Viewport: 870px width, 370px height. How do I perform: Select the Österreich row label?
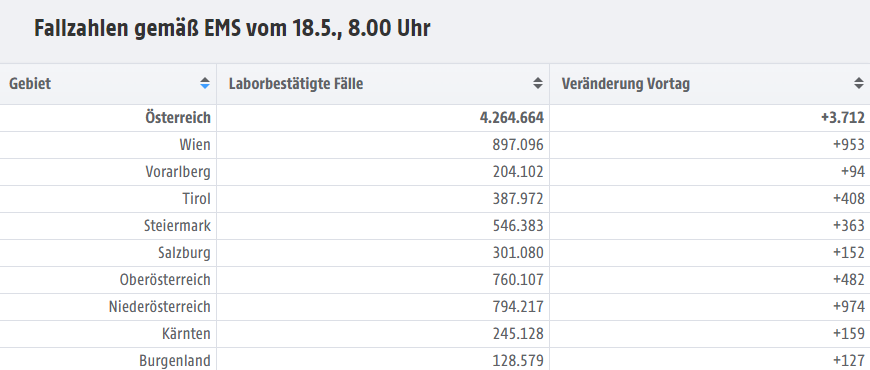(178, 118)
